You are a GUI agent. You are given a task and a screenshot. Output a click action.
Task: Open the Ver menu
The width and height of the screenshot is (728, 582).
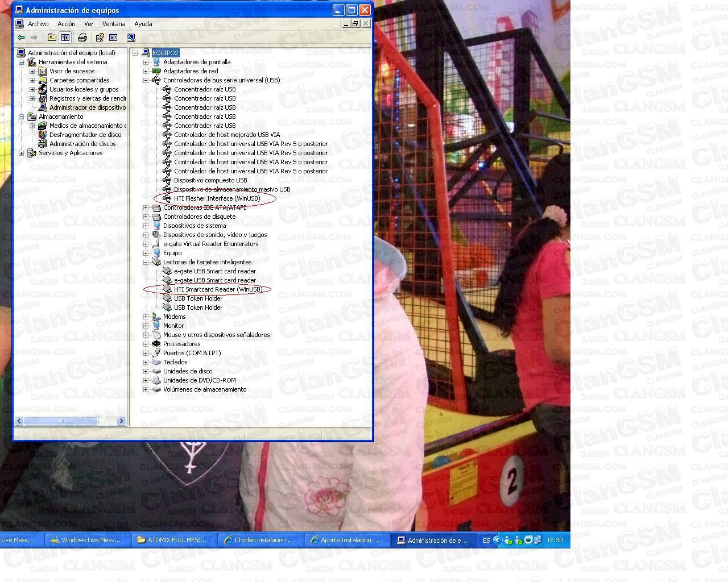[x=89, y=24]
